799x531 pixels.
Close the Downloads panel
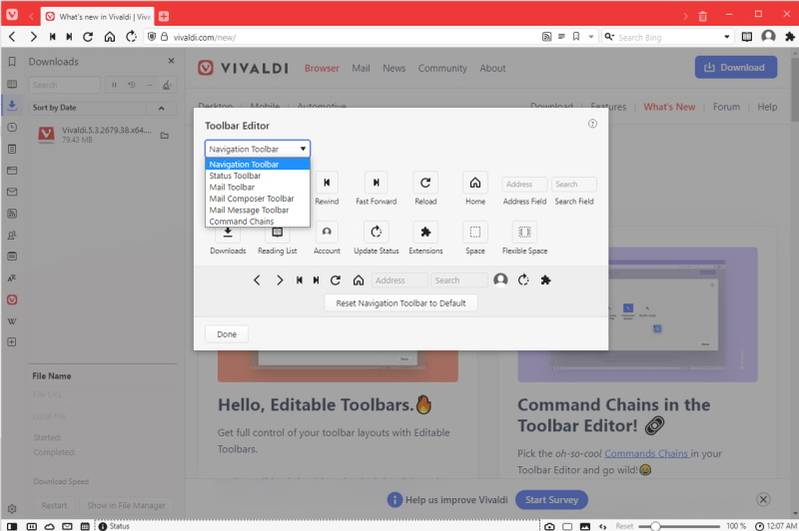click(x=171, y=61)
